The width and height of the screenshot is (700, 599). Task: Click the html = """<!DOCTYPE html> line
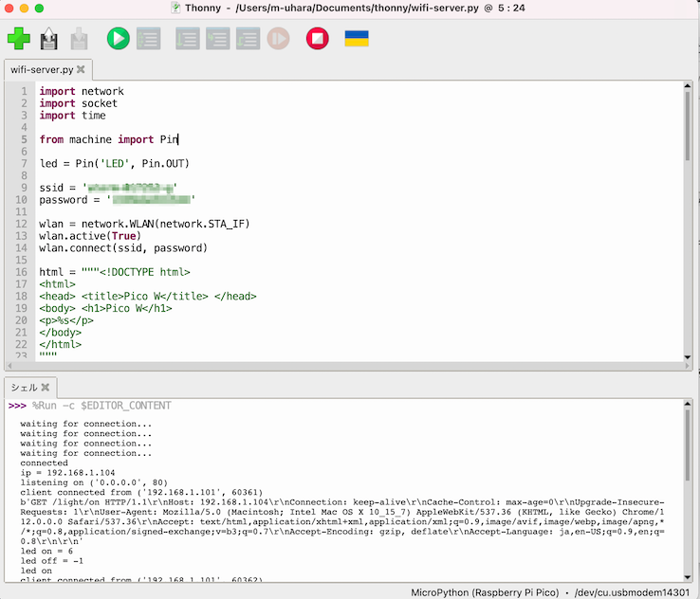coord(114,272)
